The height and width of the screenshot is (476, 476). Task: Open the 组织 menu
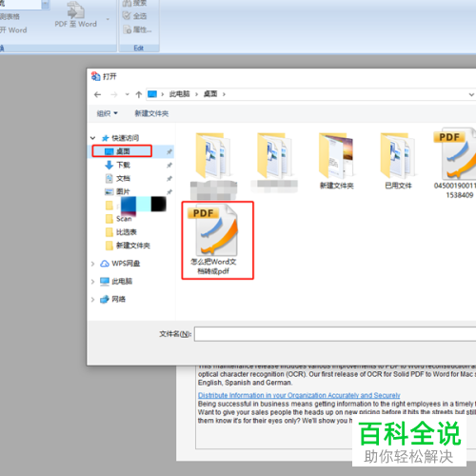tap(107, 113)
